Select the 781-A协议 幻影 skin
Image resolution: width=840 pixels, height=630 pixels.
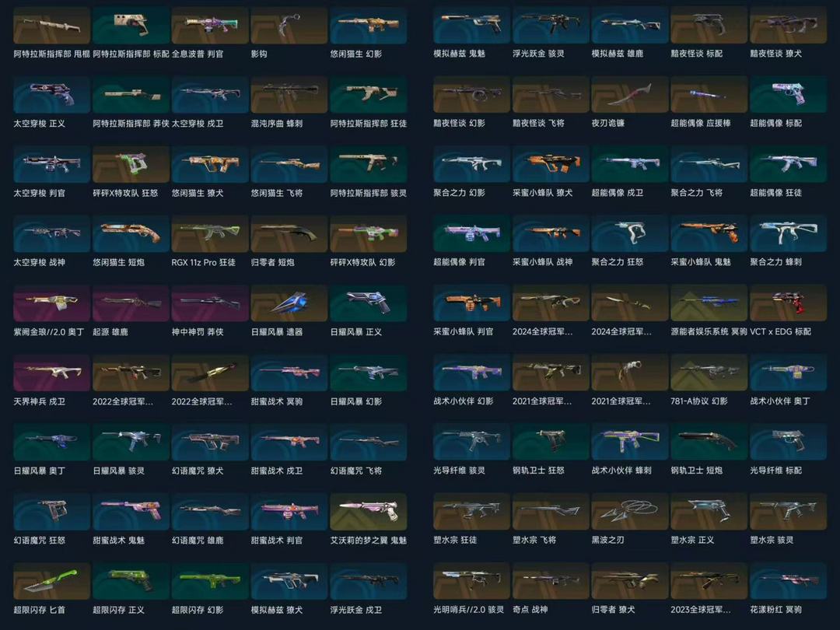tap(709, 373)
